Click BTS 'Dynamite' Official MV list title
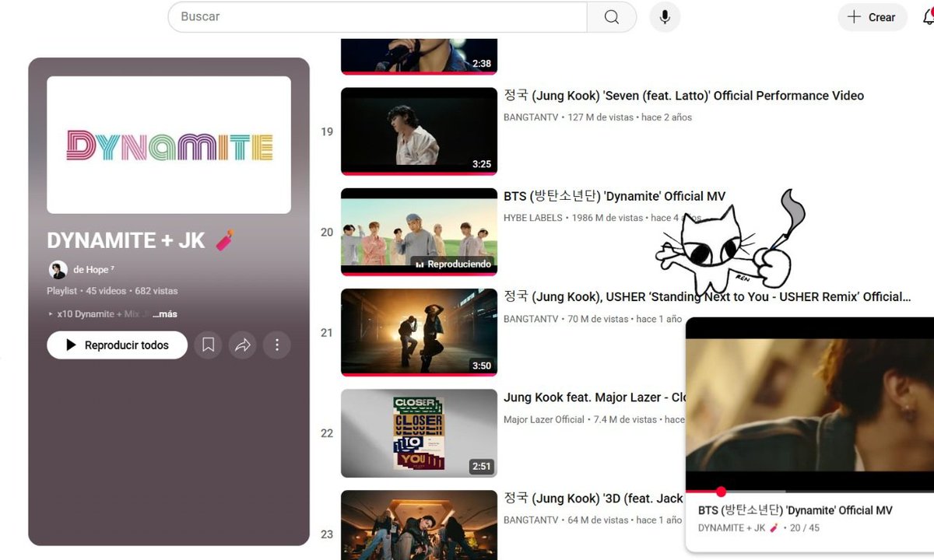 tap(614, 196)
